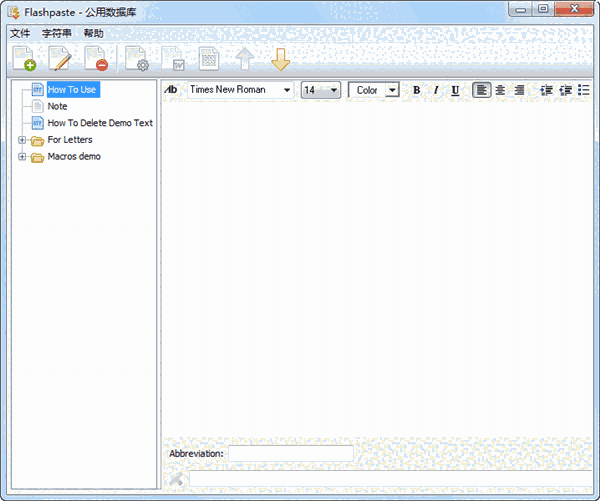Click the How To Use document icon
Screen dimensions: 600x501
pyautogui.click(x=38, y=90)
